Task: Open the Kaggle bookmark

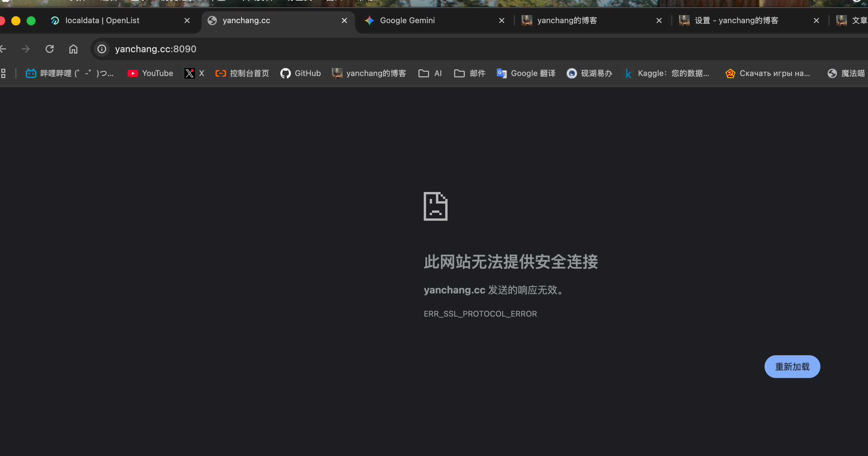Action: (x=667, y=73)
